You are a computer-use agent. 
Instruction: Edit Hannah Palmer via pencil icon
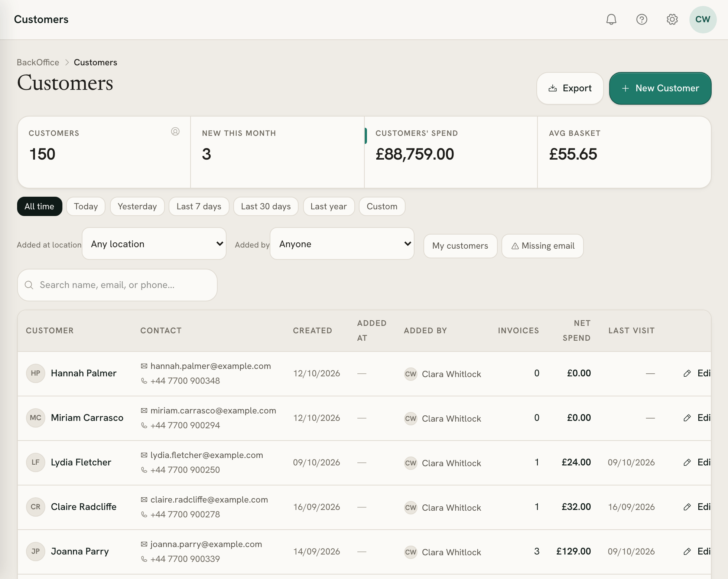click(x=688, y=373)
